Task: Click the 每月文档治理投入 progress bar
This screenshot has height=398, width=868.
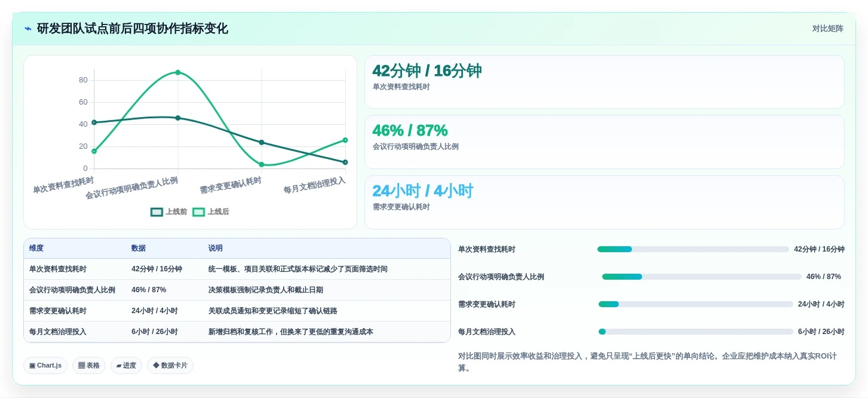Action: (696, 332)
